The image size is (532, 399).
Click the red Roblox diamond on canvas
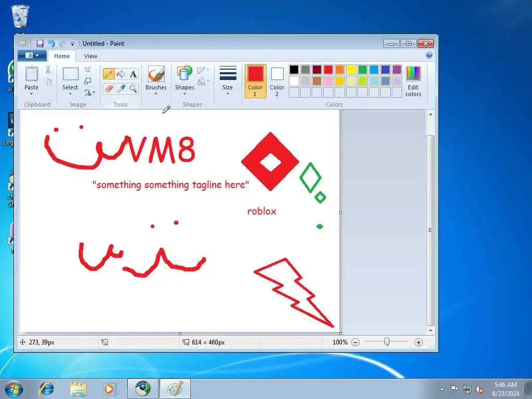[270, 162]
